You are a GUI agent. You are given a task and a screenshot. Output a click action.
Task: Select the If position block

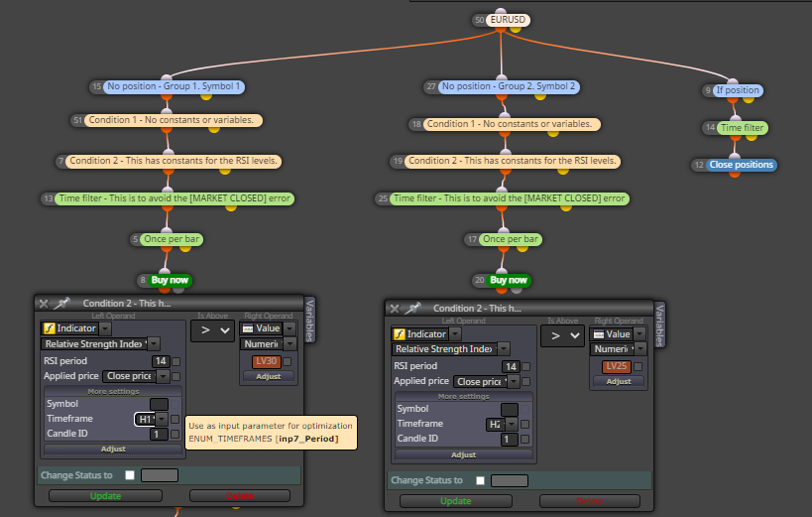(738, 90)
